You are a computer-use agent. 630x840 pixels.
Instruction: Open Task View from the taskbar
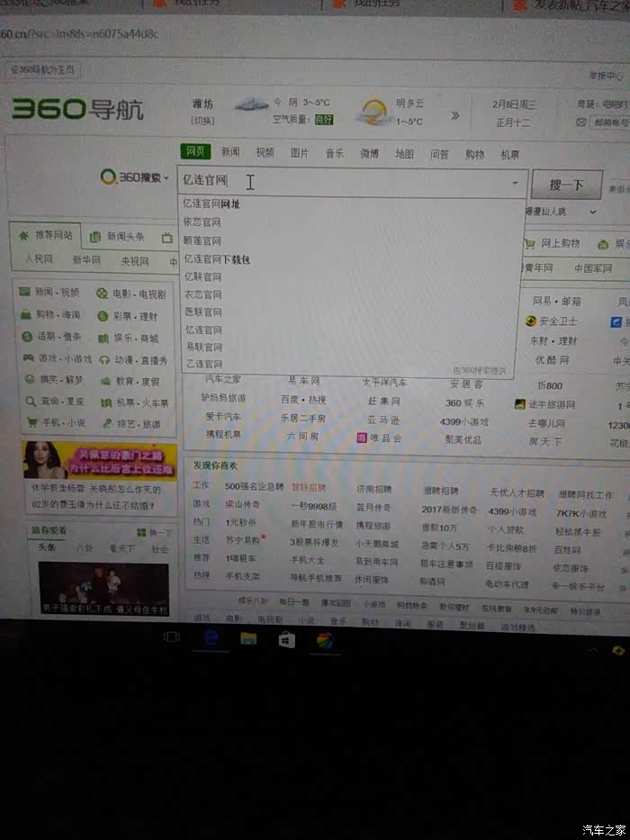tap(171, 637)
